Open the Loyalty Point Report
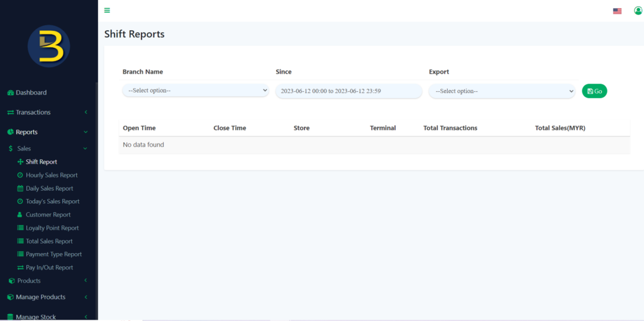This screenshot has height=321, width=644. pyautogui.click(x=52, y=228)
